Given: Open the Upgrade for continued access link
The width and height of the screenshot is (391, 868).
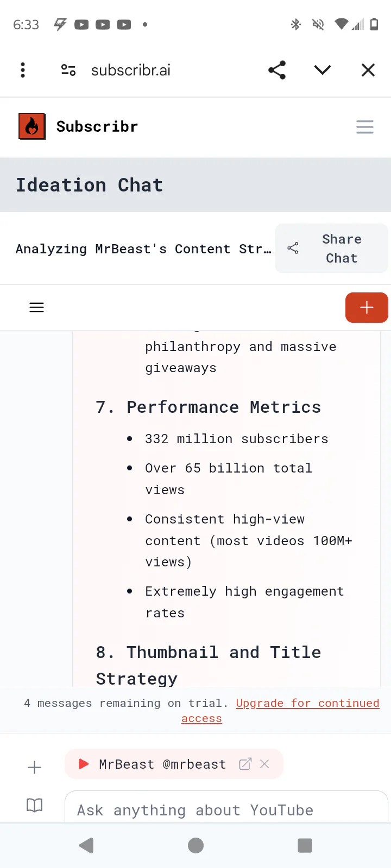Looking at the screenshot, I should pyautogui.click(x=307, y=704).
